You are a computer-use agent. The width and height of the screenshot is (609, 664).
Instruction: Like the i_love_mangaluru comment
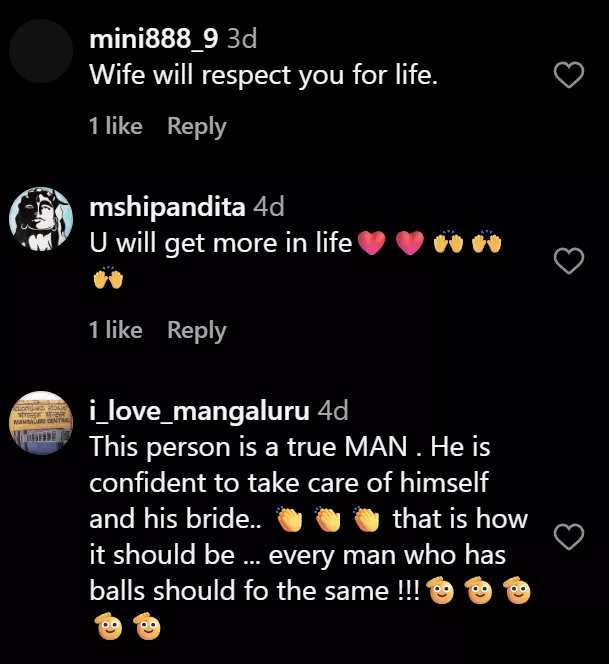(x=569, y=537)
